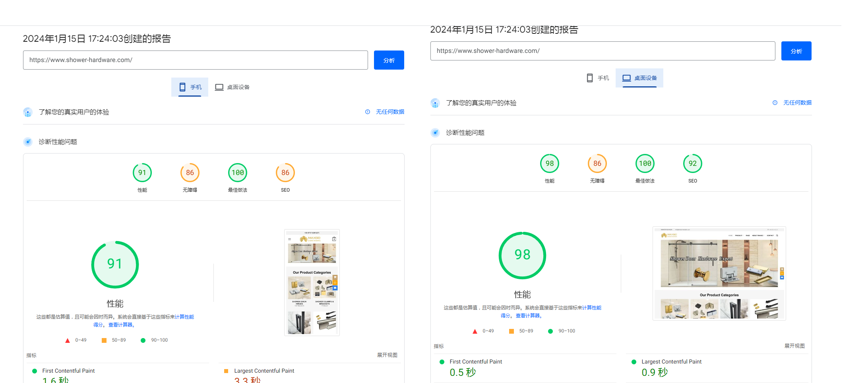
Task: Click the right report's Lighthouse diagnostics icon
Action: (435, 132)
